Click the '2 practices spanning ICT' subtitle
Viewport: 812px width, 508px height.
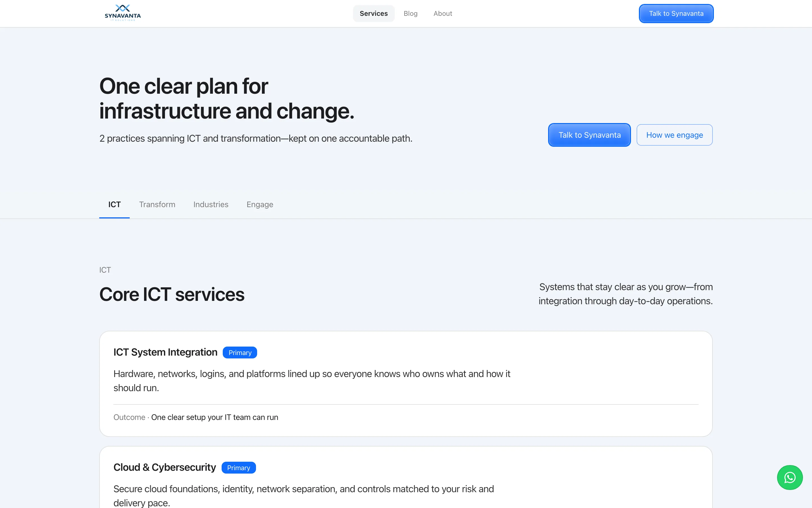pyautogui.click(x=256, y=138)
